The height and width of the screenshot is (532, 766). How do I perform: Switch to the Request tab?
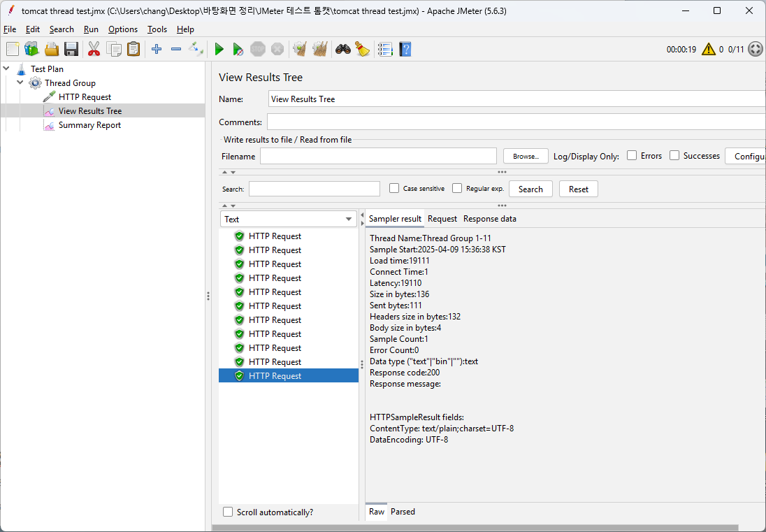(x=442, y=219)
